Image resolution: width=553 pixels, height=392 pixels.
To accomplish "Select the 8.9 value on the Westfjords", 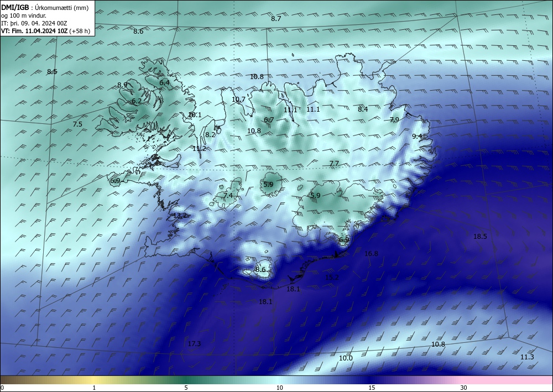I will 122,85.
